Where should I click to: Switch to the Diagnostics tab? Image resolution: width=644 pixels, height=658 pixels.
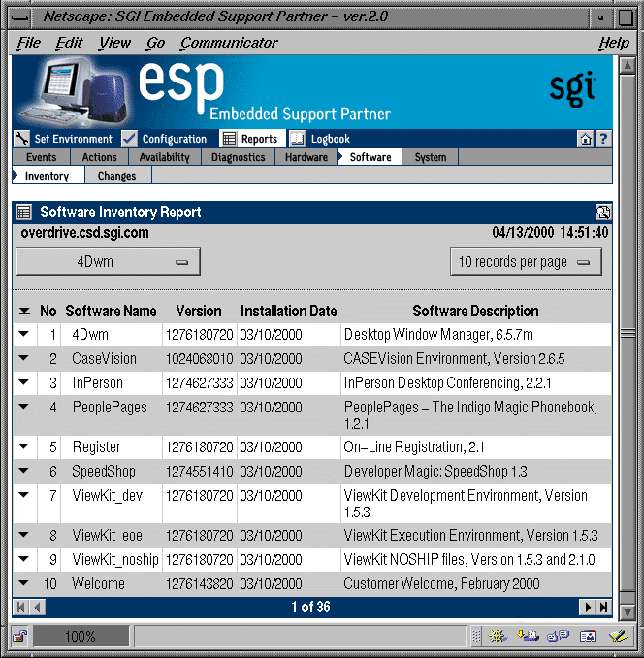[x=239, y=157]
